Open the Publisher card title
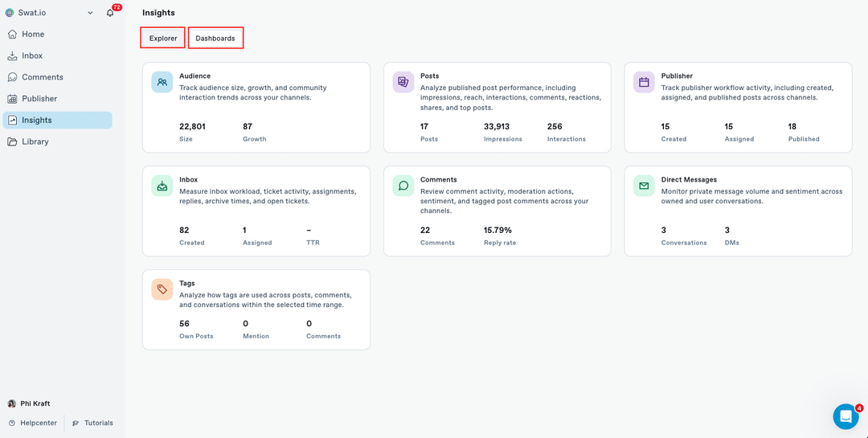The image size is (868, 438). 677,76
